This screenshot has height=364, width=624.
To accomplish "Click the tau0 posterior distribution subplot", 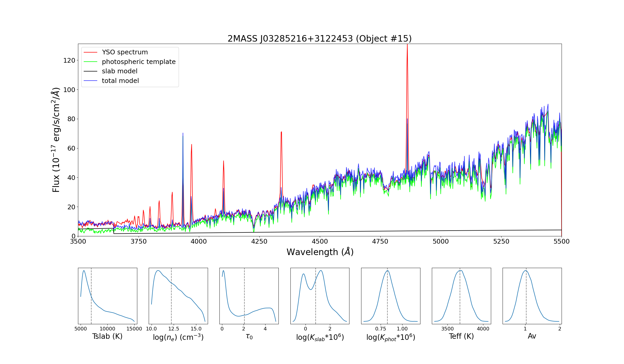I will 249,296.
